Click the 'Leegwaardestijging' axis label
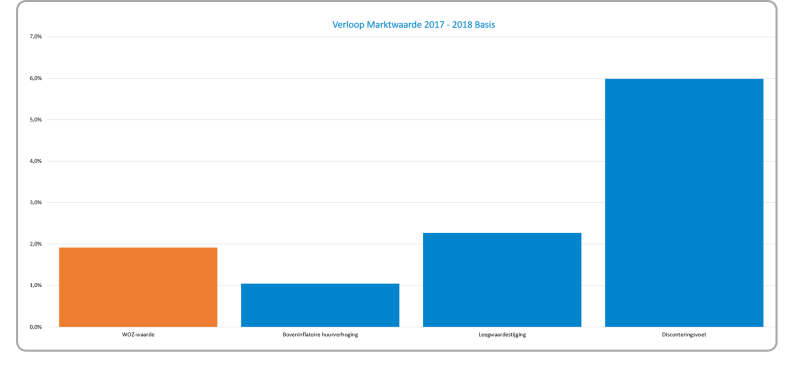Image resolution: width=800 pixels, height=371 pixels. 502,335
